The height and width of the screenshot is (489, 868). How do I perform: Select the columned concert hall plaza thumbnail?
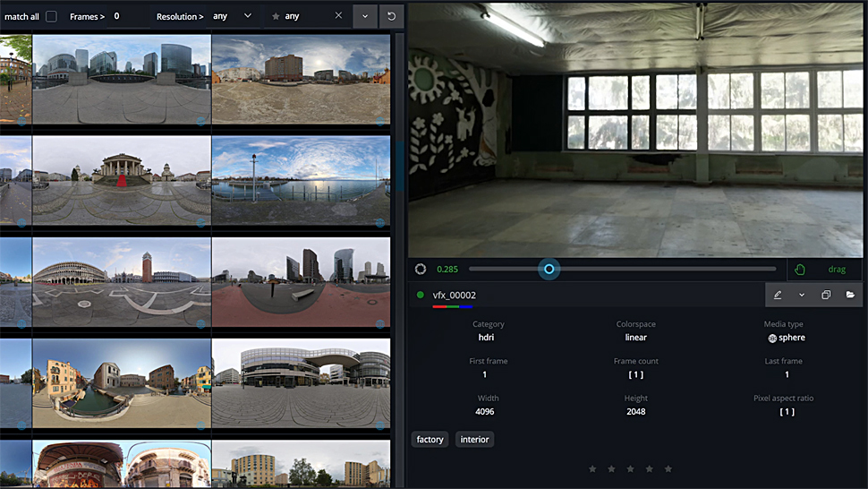coord(122,181)
